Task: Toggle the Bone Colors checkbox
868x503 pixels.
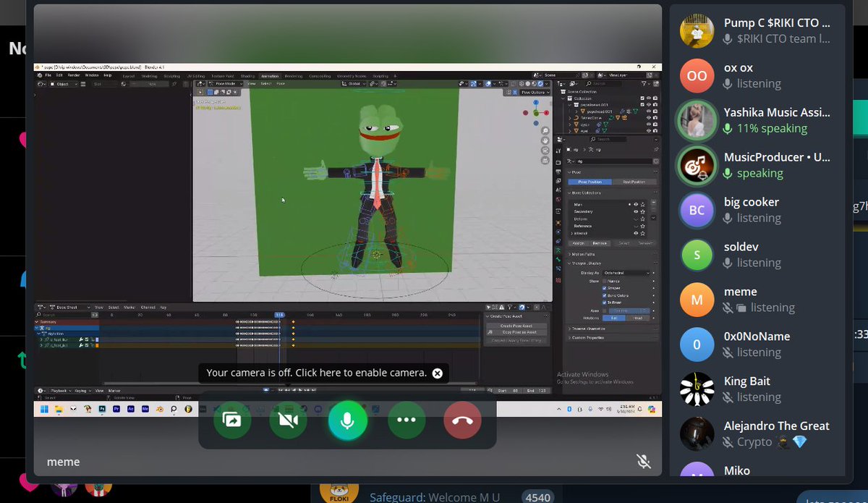Action: (x=605, y=295)
